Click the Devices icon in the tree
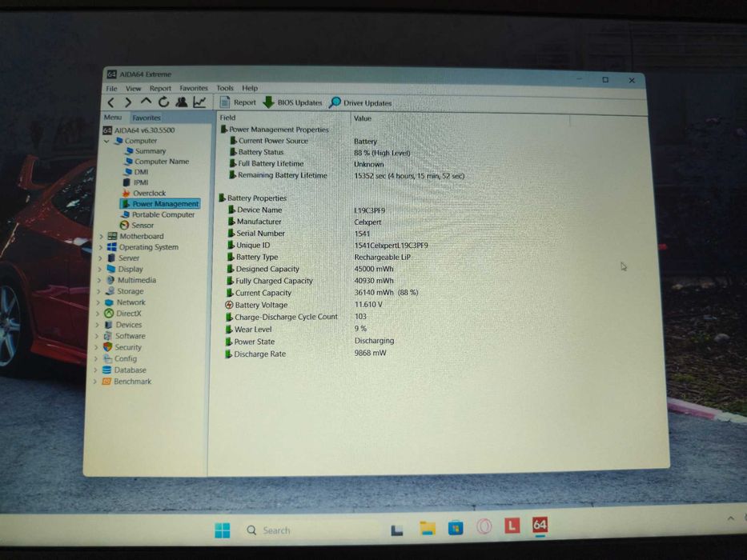The height and width of the screenshot is (560, 747). point(109,325)
